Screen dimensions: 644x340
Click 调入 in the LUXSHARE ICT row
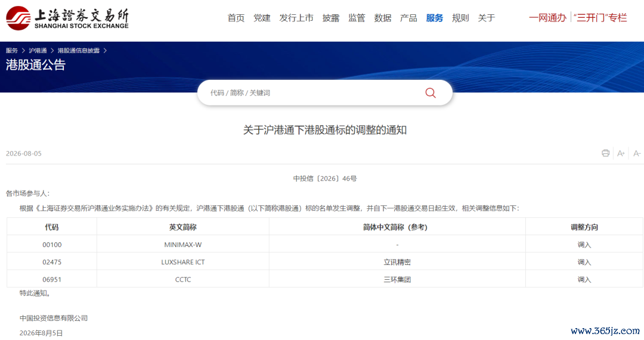[584, 262]
